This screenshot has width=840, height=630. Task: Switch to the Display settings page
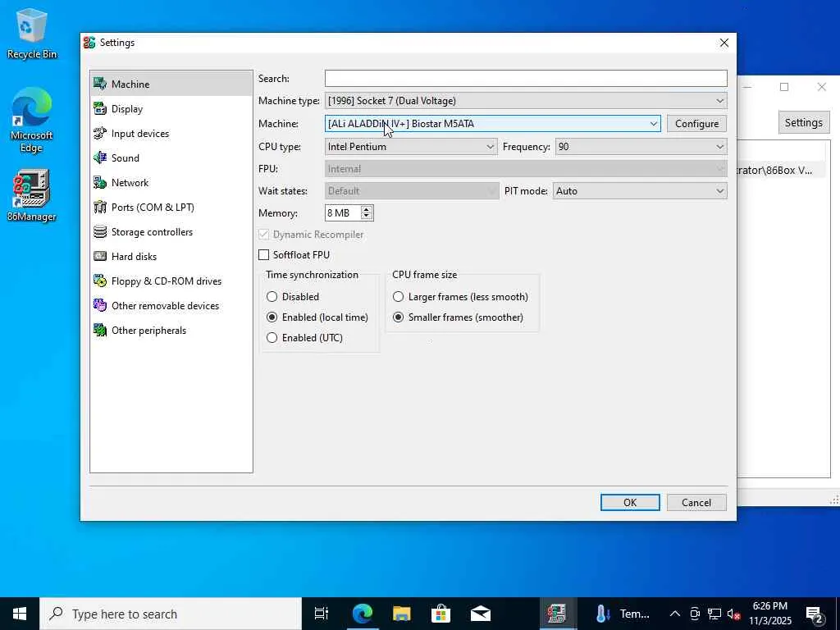tap(171, 108)
